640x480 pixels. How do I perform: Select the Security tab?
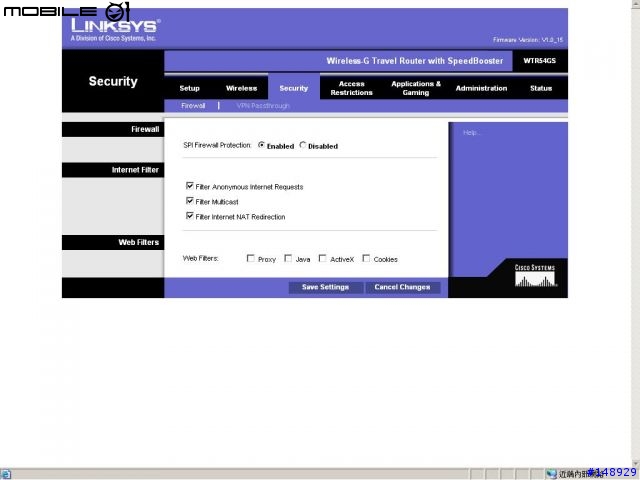pos(293,88)
